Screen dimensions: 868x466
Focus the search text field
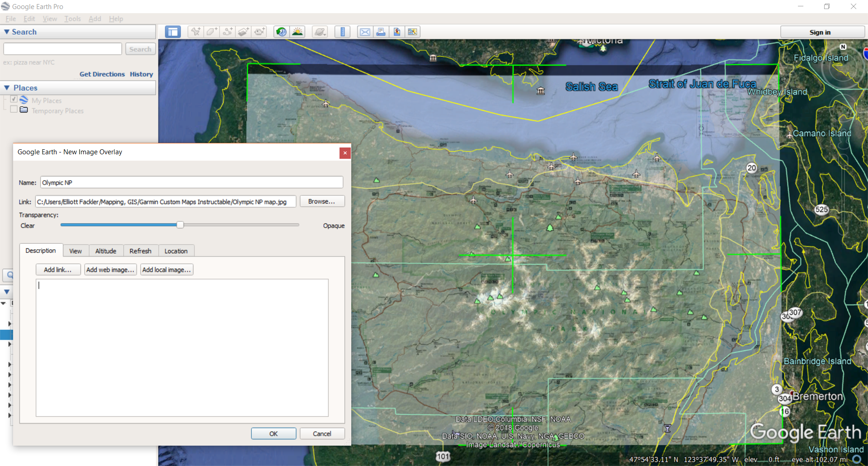63,49
